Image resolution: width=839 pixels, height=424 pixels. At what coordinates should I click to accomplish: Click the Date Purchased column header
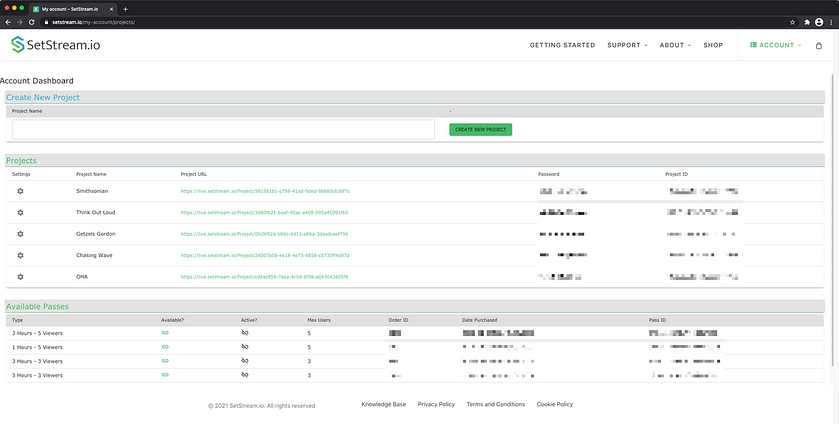pos(479,320)
